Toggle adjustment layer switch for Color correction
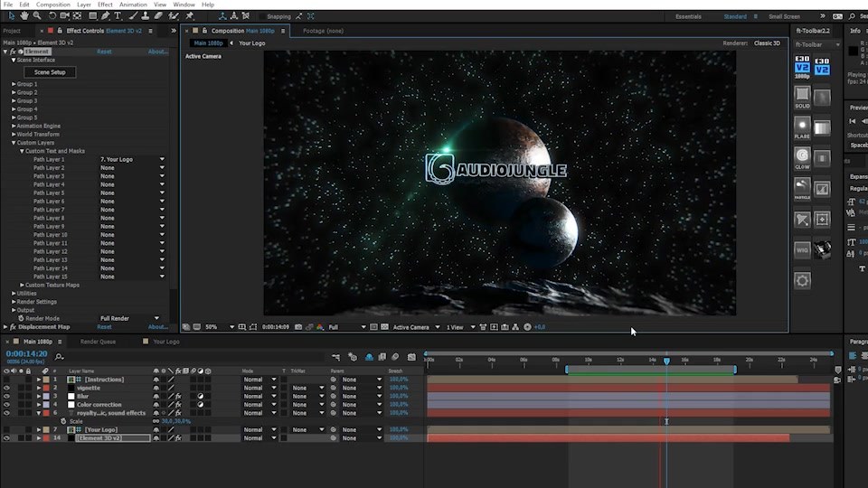 point(201,405)
